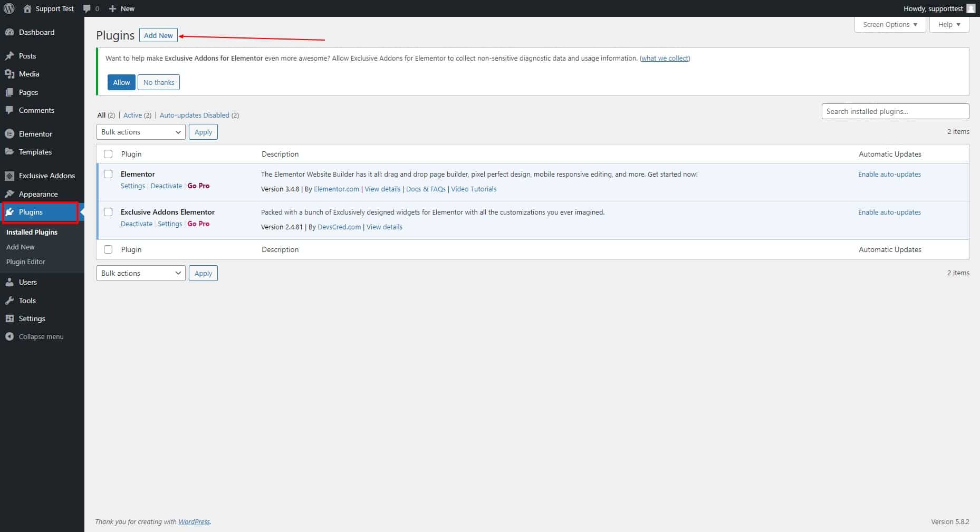980x532 pixels.
Task: Click the Templates folder icon
Action: [x=9, y=152]
